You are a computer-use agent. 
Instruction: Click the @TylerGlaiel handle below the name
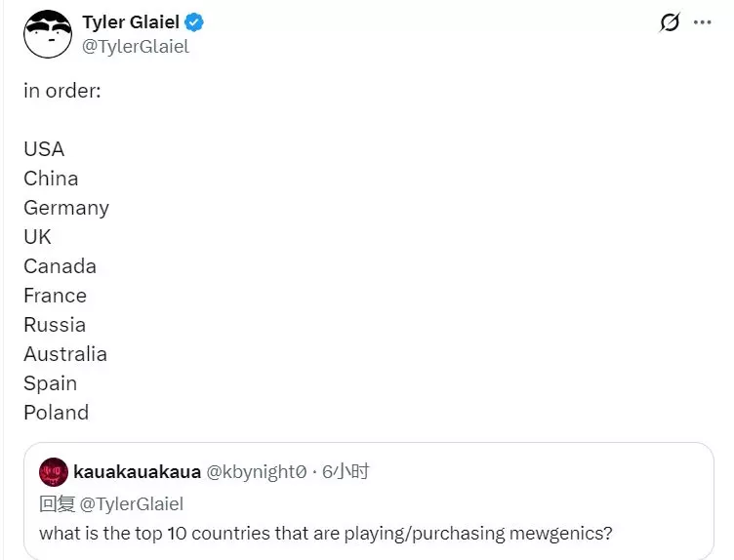coord(136,46)
